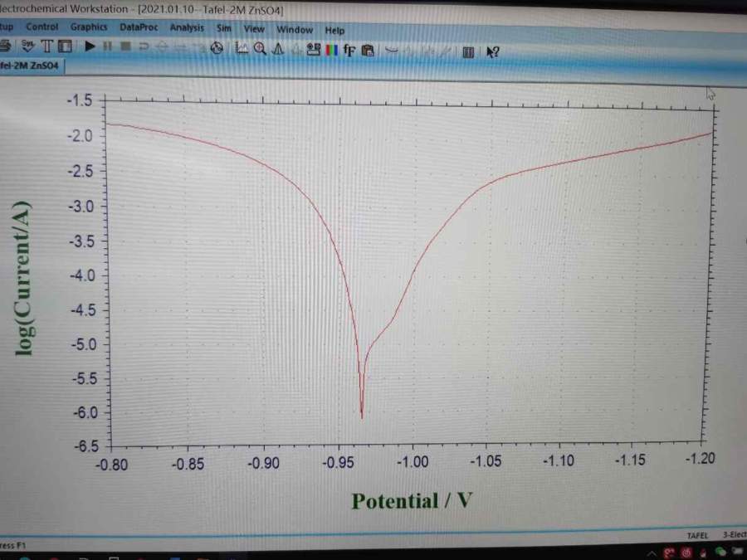Image resolution: width=747 pixels, height=560 pixels.
Task: Click the round cell icon in the toolbar
Action: tap(217, 47)
